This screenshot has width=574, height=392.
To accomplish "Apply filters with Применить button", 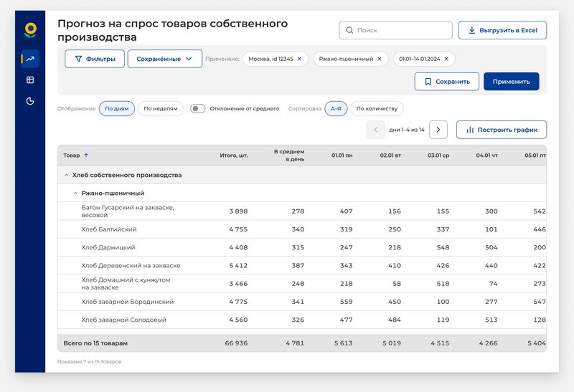I will (511, 82).
